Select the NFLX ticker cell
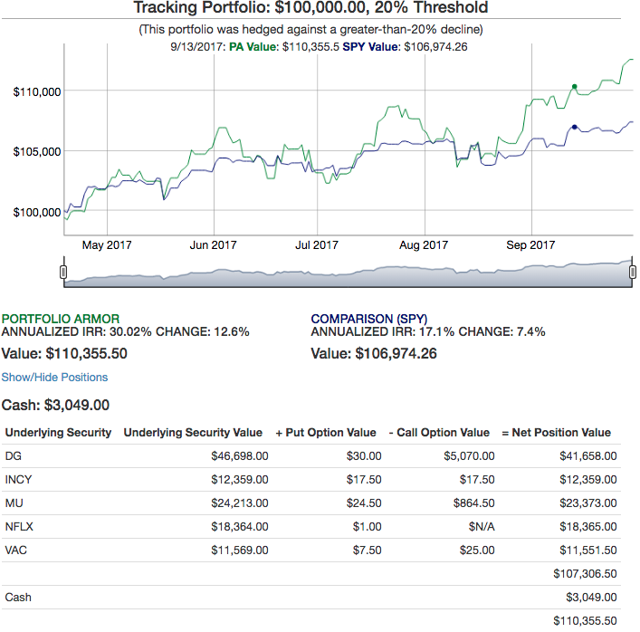This screenshot has height=632, width=640. pos(19,526)
